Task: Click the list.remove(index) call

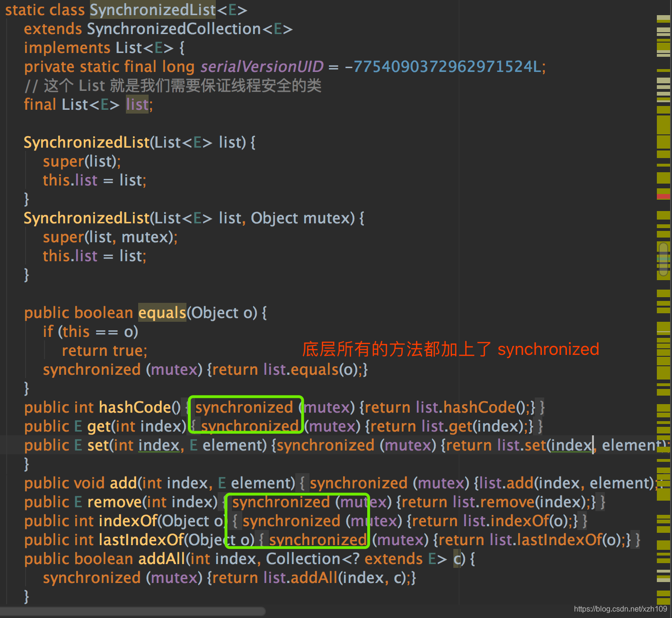Action: (519, 502)
